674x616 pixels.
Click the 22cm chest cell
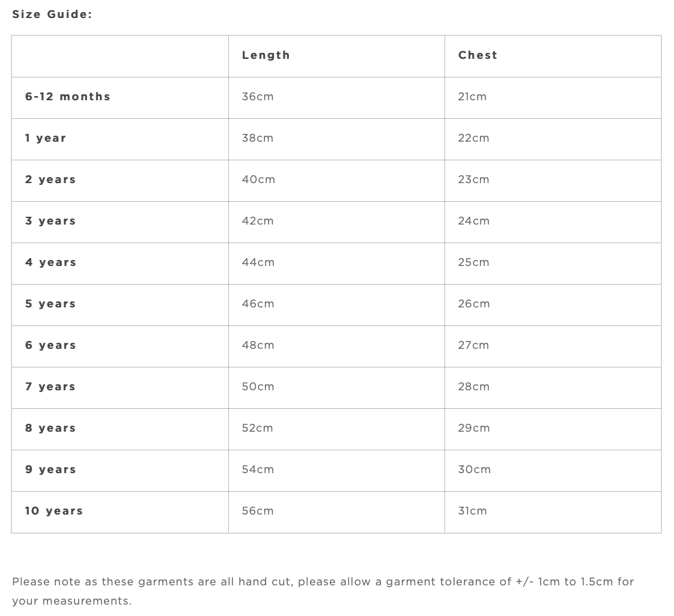pyautogui.click(x=473, y=138)
